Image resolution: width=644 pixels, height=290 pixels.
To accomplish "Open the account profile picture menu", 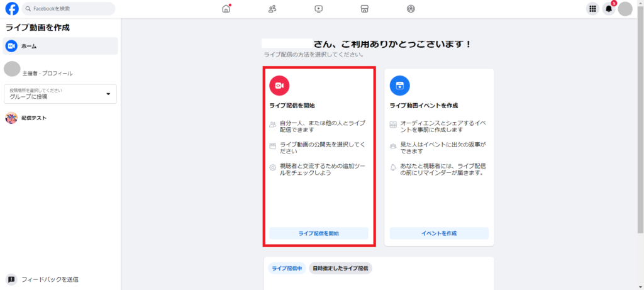I will (625, 9).
